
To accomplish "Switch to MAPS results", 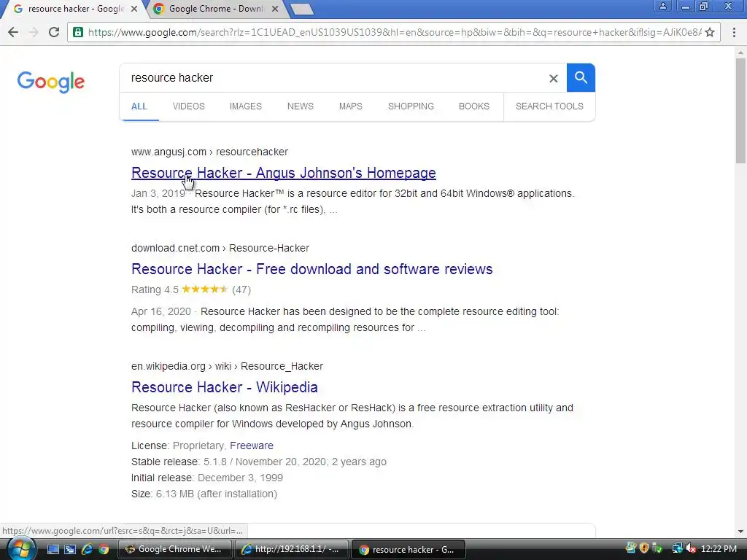I will click(x=351, y=106).
